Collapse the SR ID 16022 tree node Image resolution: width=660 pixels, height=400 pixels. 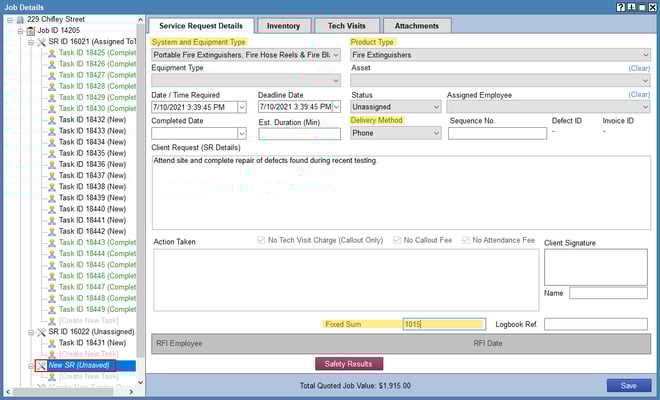point(31,332)
